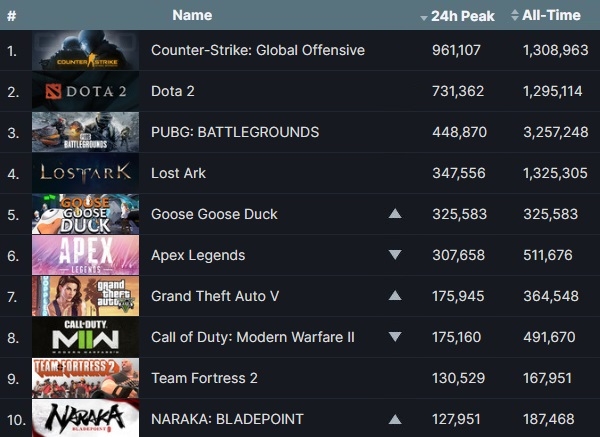The width and height of the screenshot is (600, 437).
Task: Click the Grand Theft Auto V thumbnail
Action: [85, 296]
